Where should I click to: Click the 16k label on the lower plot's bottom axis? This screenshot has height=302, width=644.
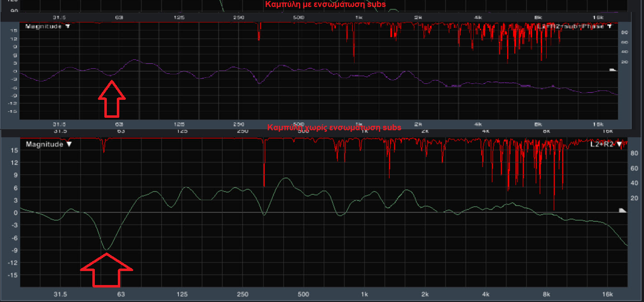click(x=607, y=294)
